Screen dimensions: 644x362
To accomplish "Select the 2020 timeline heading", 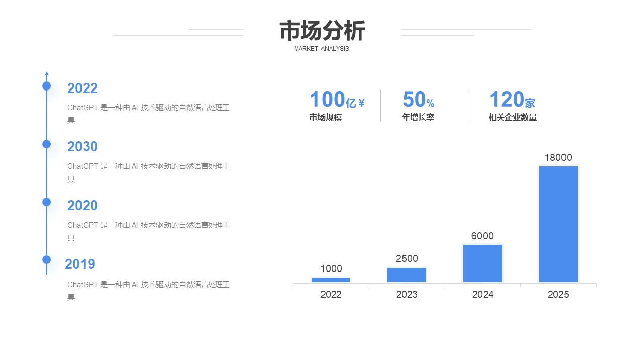I will click(83, 206).
